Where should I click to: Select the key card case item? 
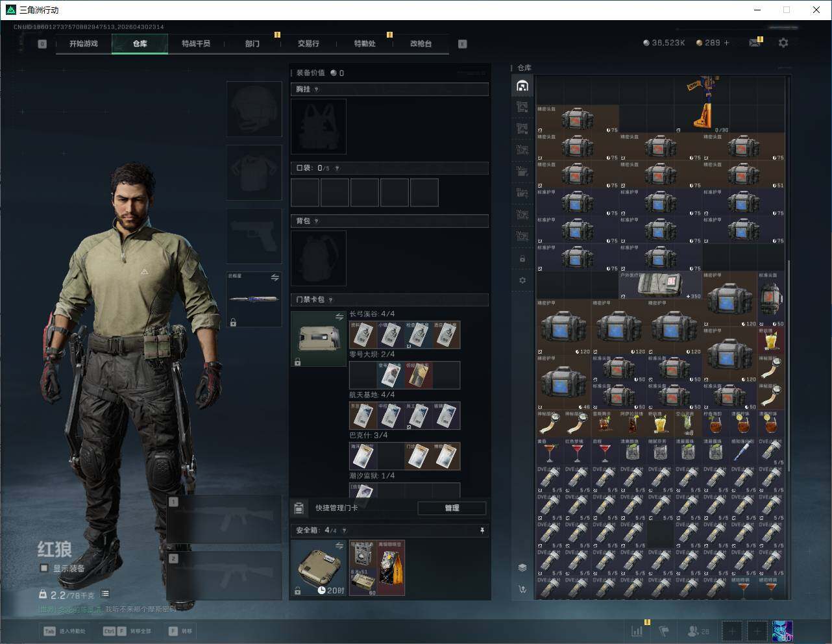pyautogui.click(x=319, y=339)
